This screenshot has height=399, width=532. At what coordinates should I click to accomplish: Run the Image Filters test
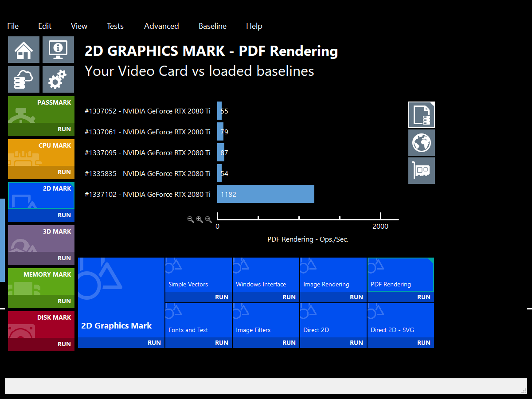[x=266, y=343]
